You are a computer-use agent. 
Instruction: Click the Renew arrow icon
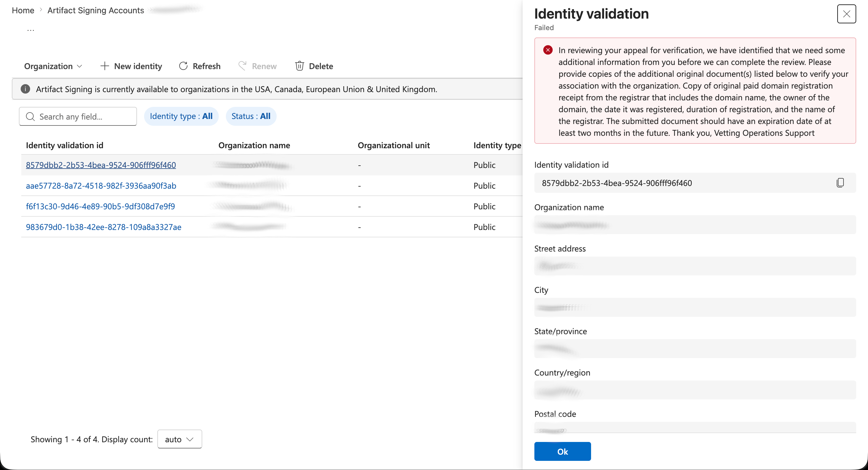[242, 66]
